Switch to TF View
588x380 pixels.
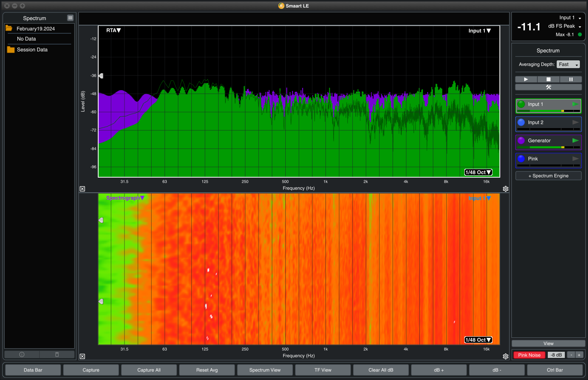coord(323,370)
